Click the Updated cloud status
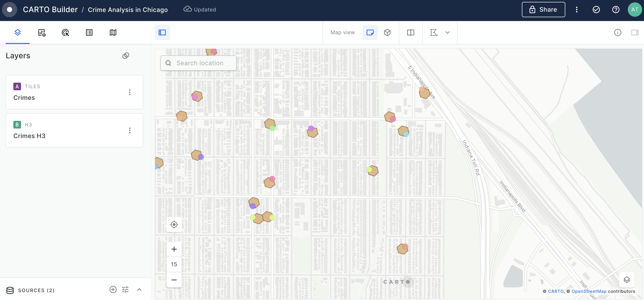This screenshot has width=644, height=300. tap(200, 10)
